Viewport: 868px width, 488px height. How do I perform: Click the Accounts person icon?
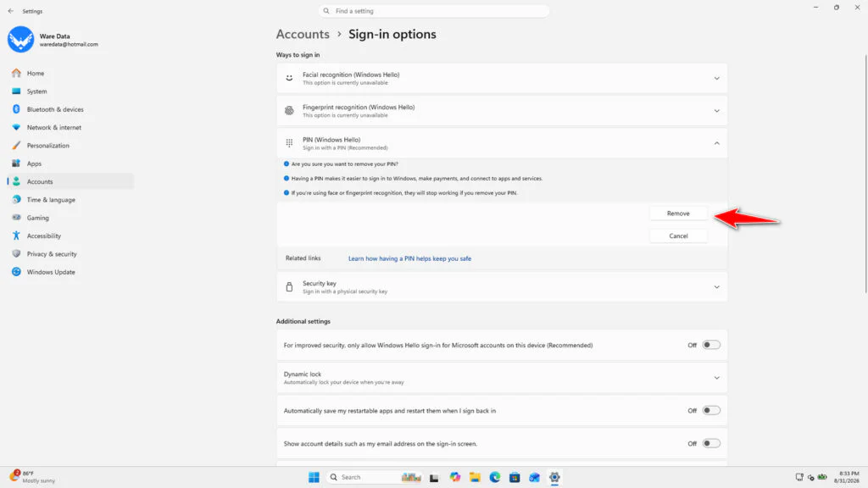point(17,181)
